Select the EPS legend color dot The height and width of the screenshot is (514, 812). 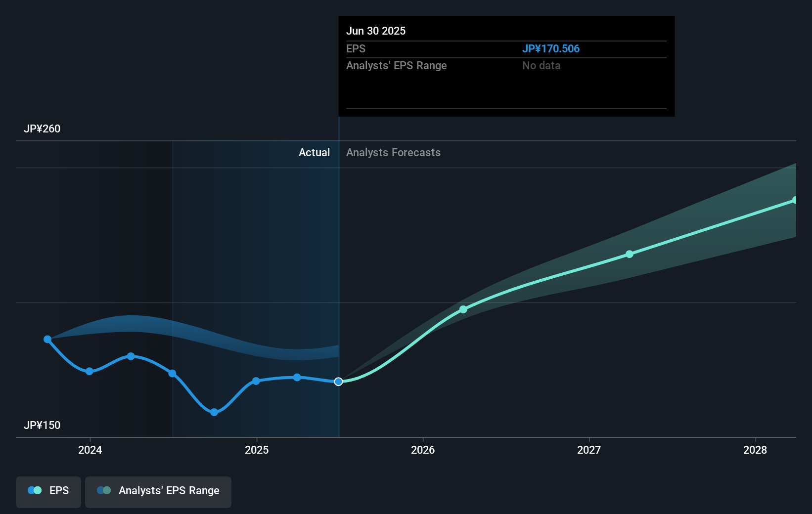click(33, 490)
